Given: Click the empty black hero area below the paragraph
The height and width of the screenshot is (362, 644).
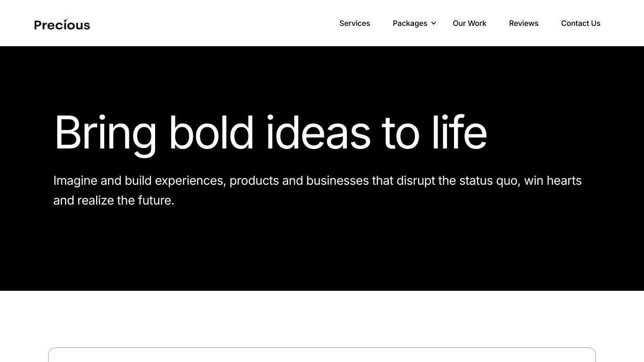Looking at the screenshot, I should [322, 250].
